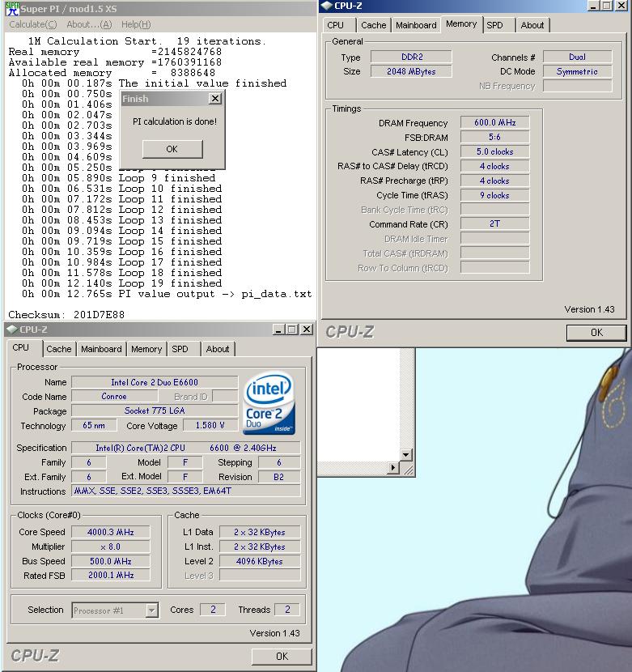Screen dimensions: 632x672
Task: Click the FSB:DRAM 5:6 value
Action: point(494,137)
